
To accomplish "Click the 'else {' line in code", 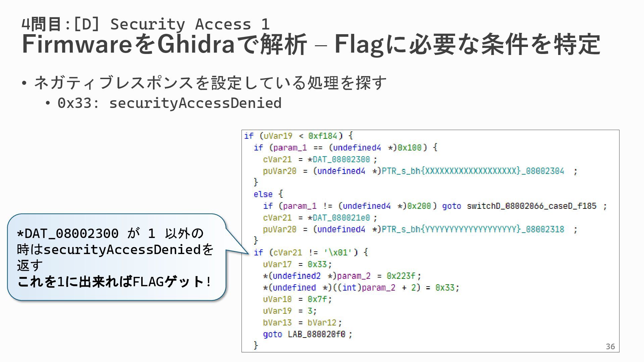I will [x=268, y=194].
